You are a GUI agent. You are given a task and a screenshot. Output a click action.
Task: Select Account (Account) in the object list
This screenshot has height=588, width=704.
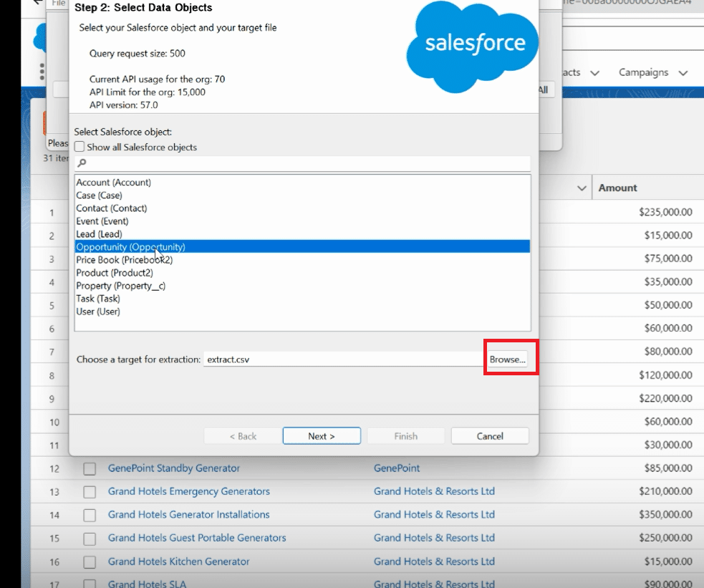coord(113,183)
